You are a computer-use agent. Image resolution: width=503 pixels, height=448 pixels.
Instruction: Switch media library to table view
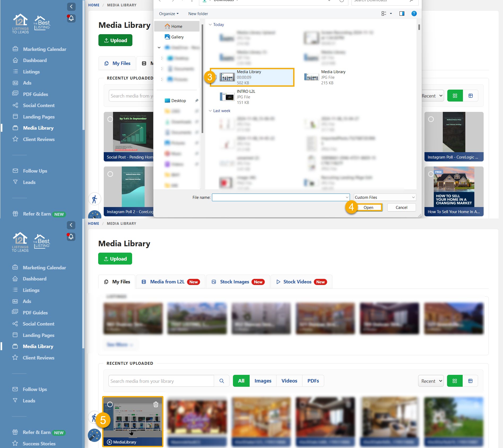pos(471,381)
